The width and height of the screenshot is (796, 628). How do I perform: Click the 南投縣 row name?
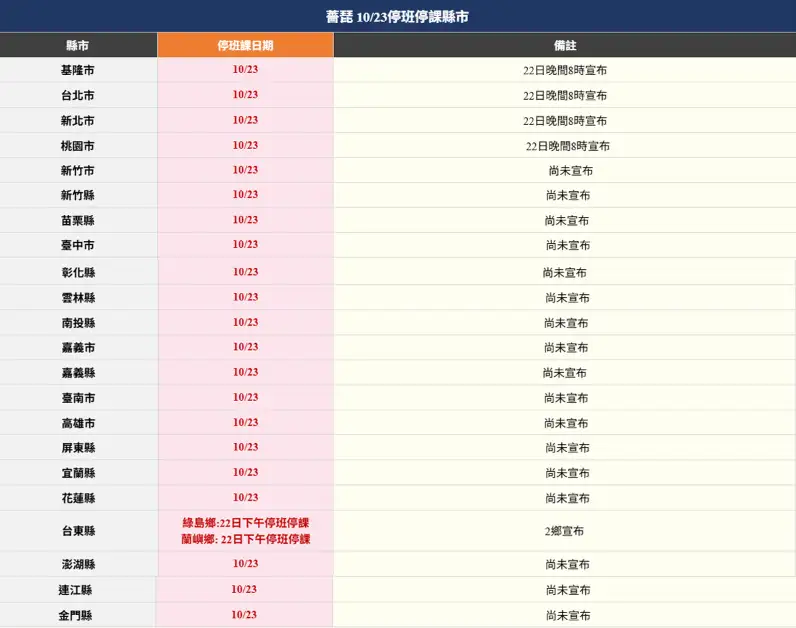click(x=79, y=323)
